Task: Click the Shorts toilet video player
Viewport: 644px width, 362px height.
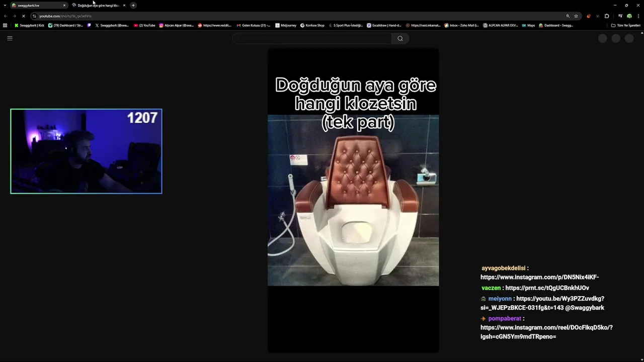Action: pyautogui.click(x=353, y=200)
